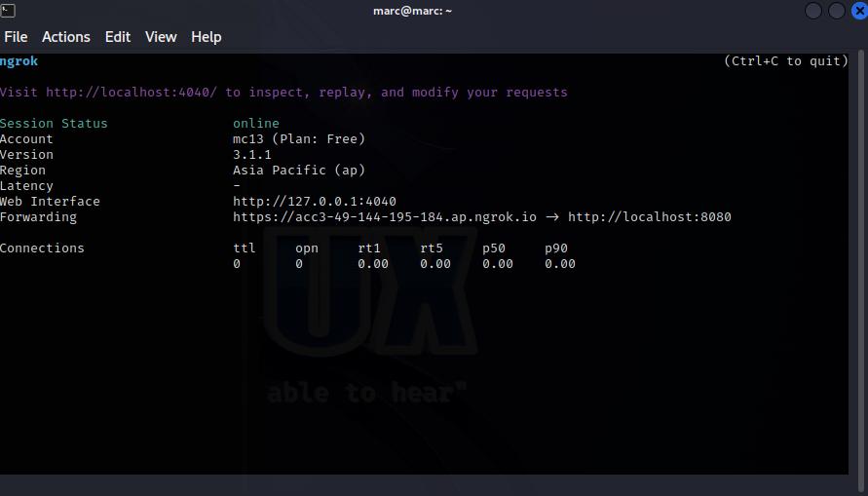Click the 'Web Interface' label
Screen dimensions: 868x496
click(50, 202)
